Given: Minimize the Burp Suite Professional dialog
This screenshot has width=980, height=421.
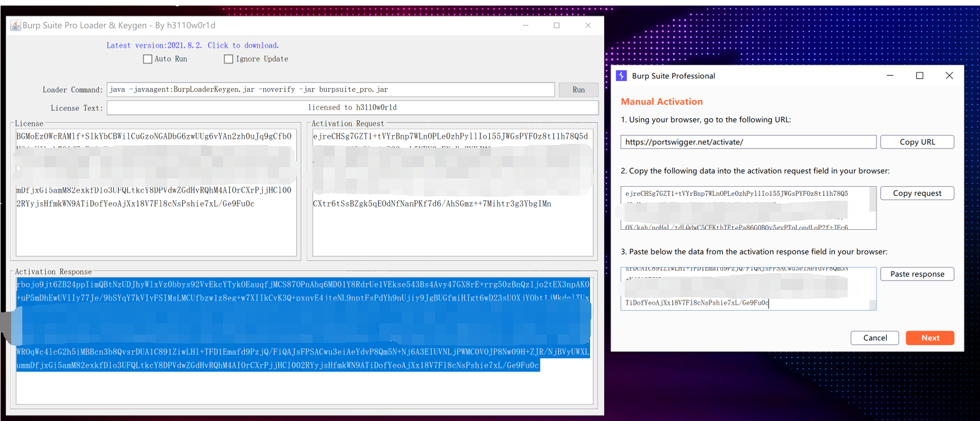Looking at the screenshot, I should click(x=890, y=75).
